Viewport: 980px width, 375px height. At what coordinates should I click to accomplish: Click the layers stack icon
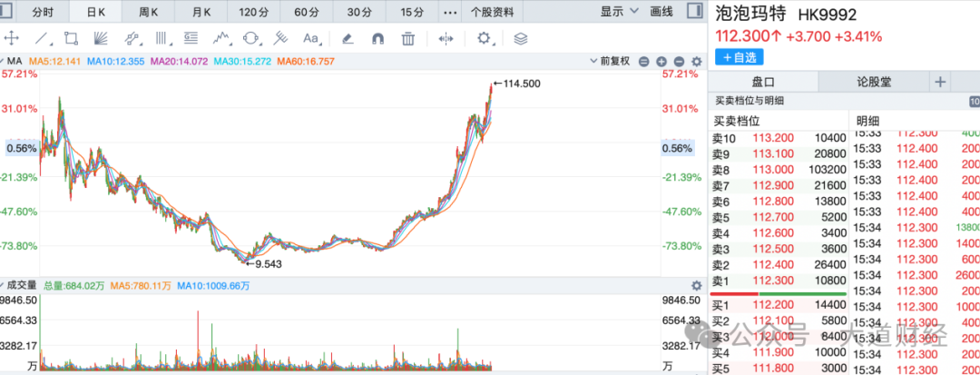tap(521, 38)
